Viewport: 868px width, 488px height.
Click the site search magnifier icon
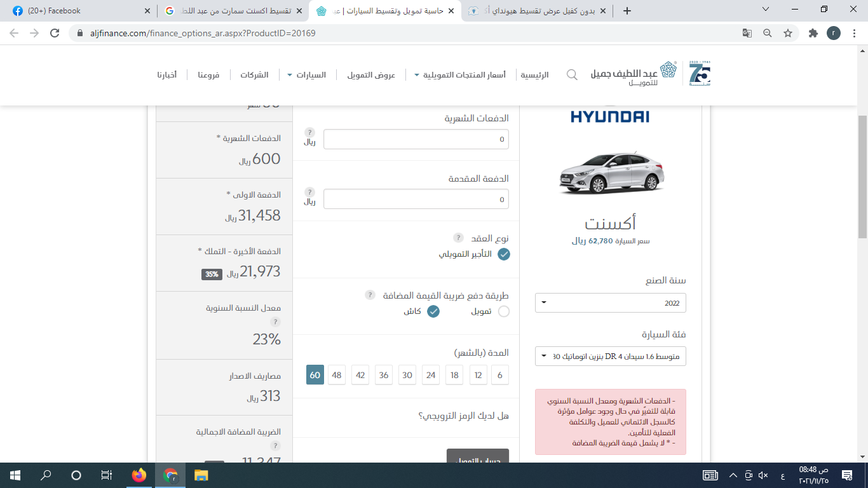572,75
